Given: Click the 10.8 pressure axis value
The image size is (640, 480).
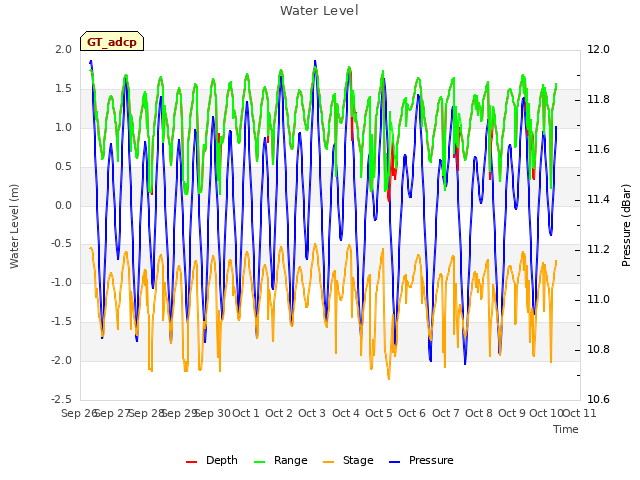Looking at the screenshot, I should pos(598,349).
